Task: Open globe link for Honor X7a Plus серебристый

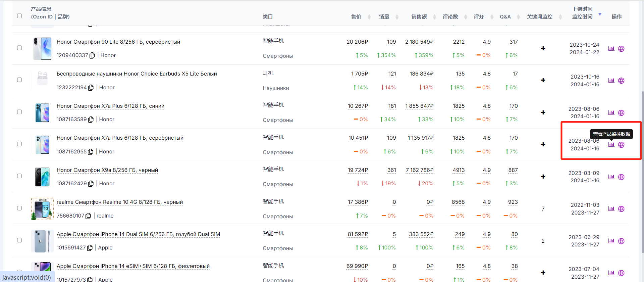Action: [621, 145]
